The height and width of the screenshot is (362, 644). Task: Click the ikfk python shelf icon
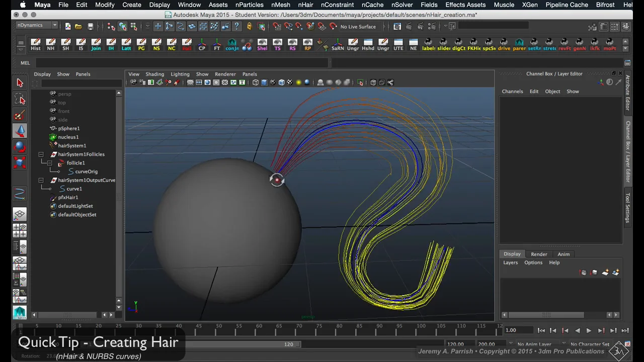point(594,45)
